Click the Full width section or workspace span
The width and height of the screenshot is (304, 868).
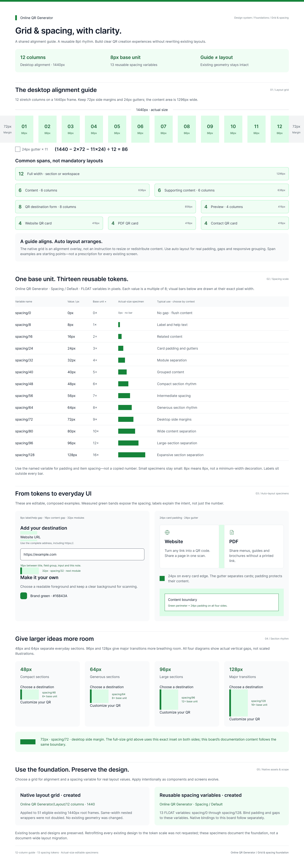coord(152,174)
